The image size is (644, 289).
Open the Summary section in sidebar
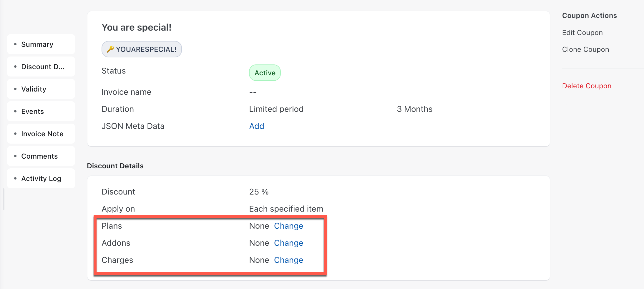[37, 44]
